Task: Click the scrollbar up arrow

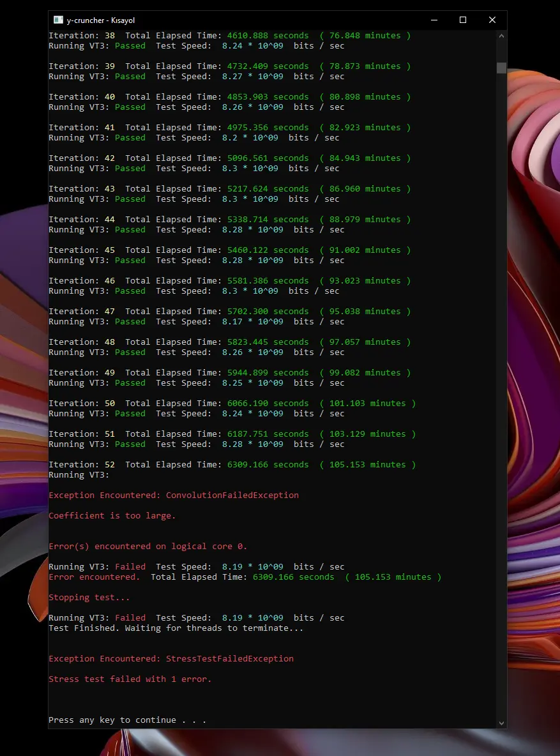Action: click(x=501, y=36)
